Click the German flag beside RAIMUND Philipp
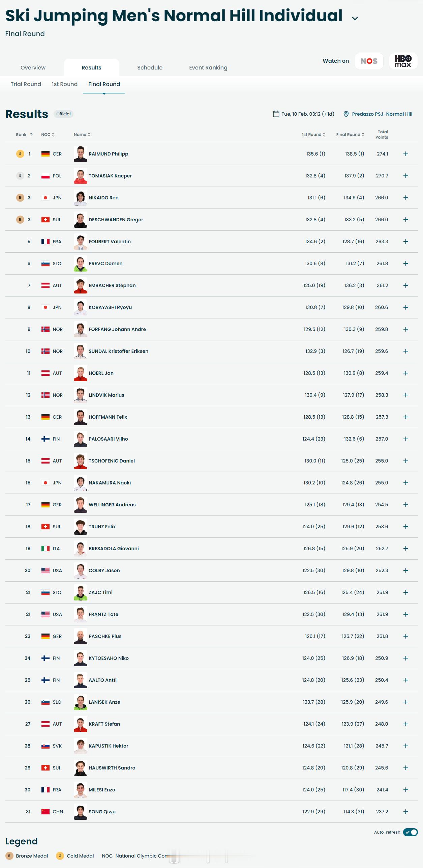The image size is (423, 868). [x=46, y=154]
